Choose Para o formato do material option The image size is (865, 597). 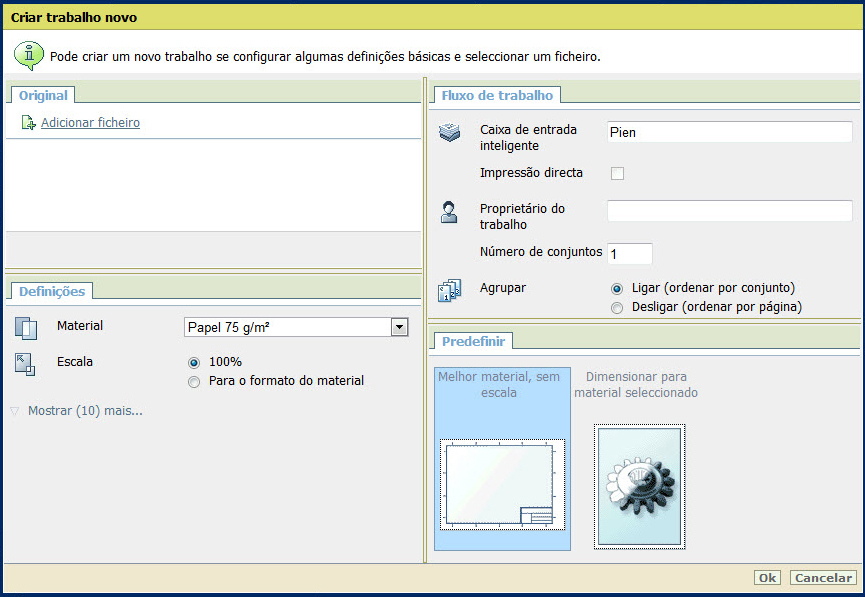[x=194, y=381]
